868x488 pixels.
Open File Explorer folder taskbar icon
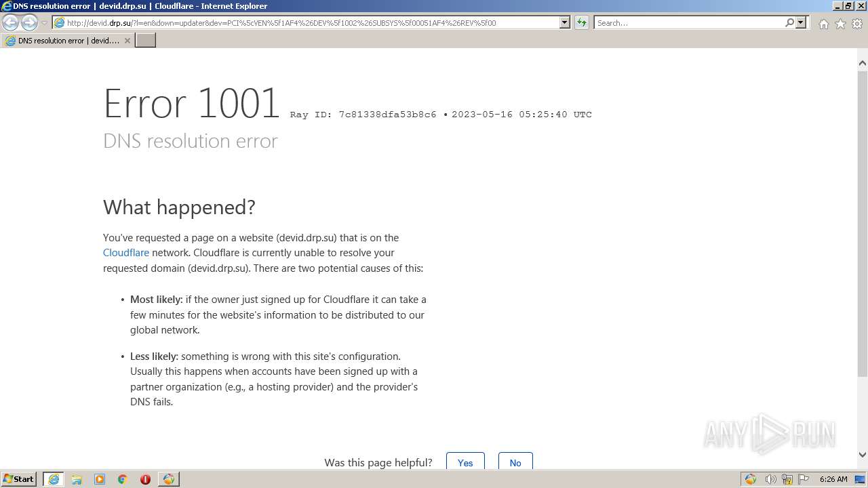(77, 479)
